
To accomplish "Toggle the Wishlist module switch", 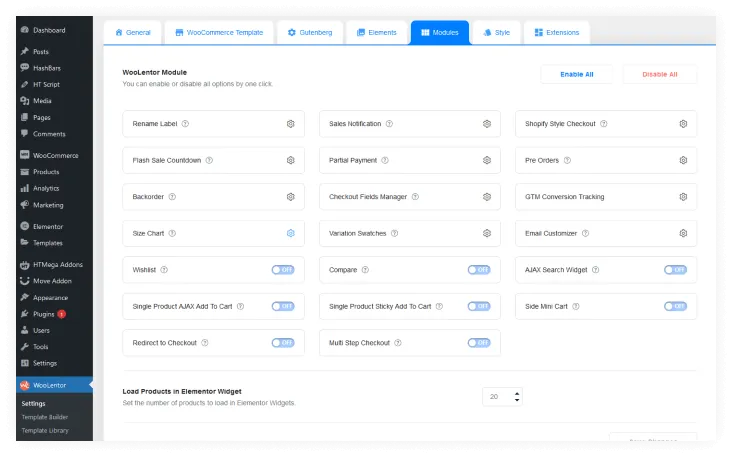I will pos(283,269).
